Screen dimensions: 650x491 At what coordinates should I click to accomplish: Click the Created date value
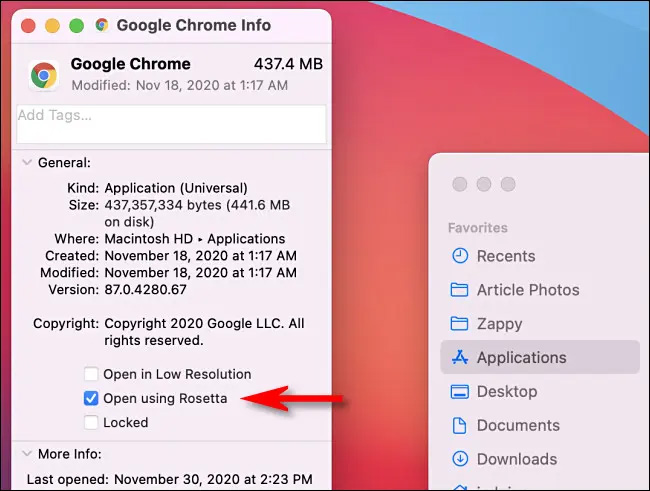201,256
